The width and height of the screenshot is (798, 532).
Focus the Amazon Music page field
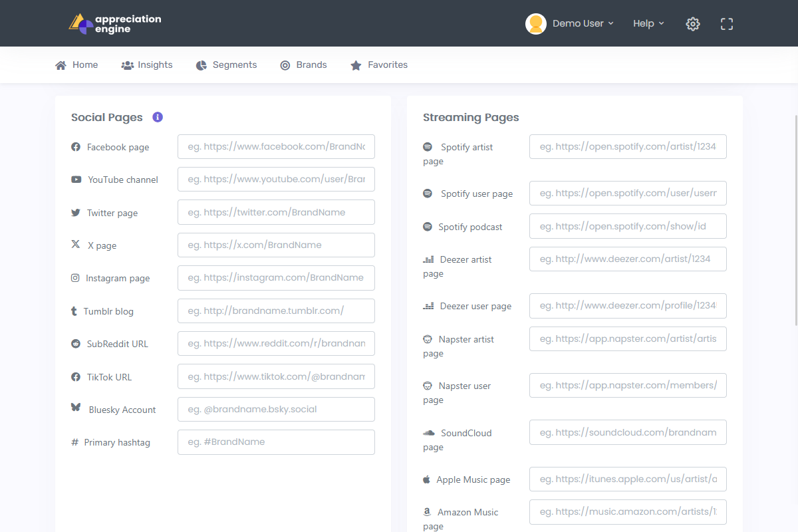[x=628, y=512]
